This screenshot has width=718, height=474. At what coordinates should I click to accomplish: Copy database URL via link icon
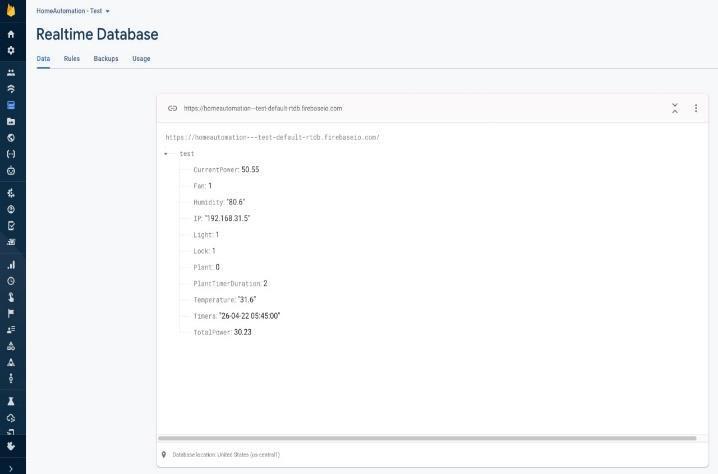tap(172, 109)
